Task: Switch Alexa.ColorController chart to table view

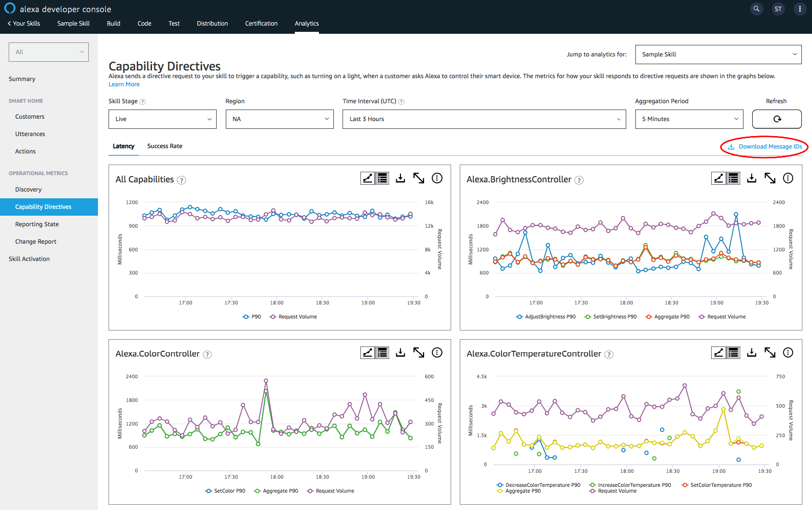Action: click(383, 353)
